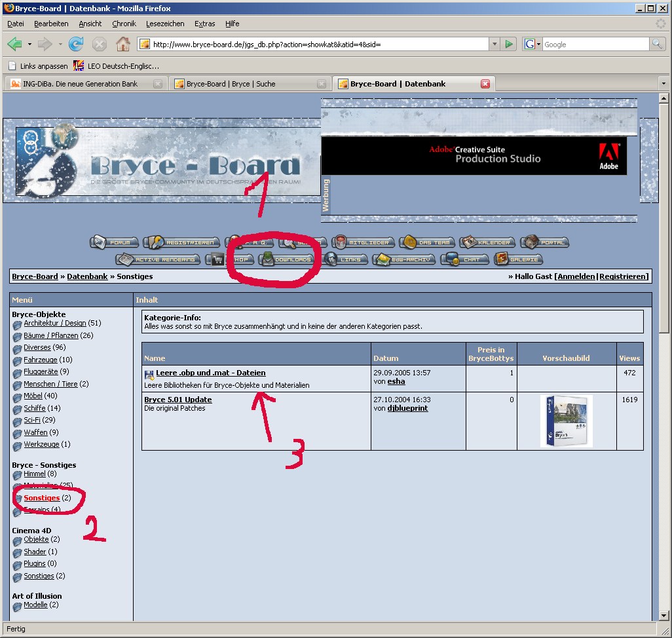Open the Links anpassen bookmark
The width and height of the screenshot is (672, 638).
pyautogui.click(x=39, y=66)
